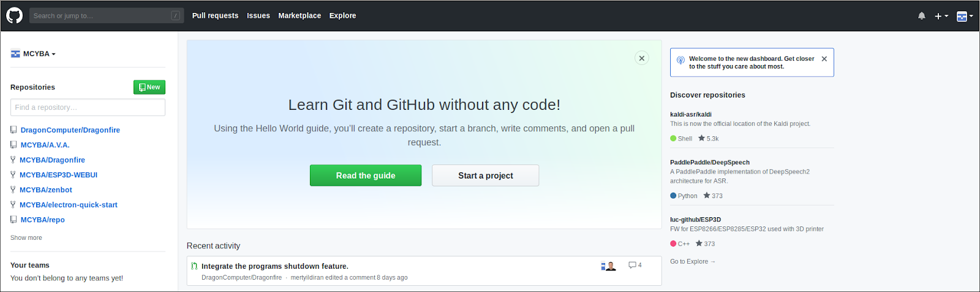Click the GitHub Octocat logo
The width and height of the screenshot is (980, 292).
tap(14, 15)
